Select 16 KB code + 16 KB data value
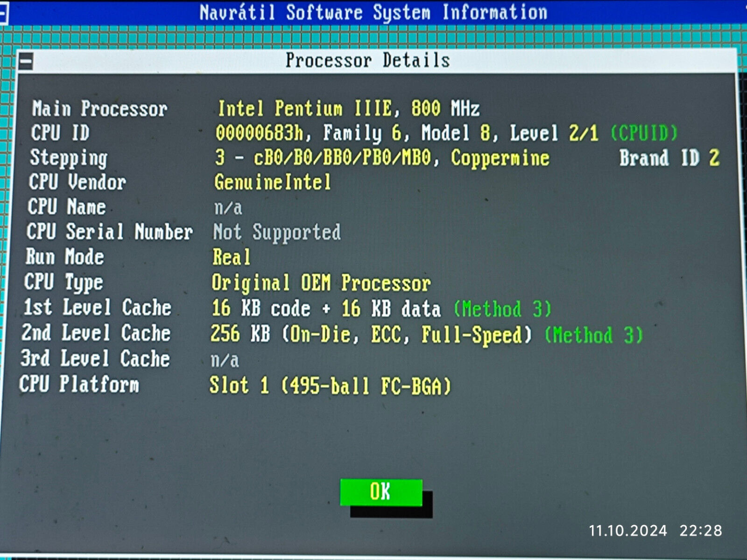Image resolution: width=747 pixels, height=560 pixels. pos(326,309)
